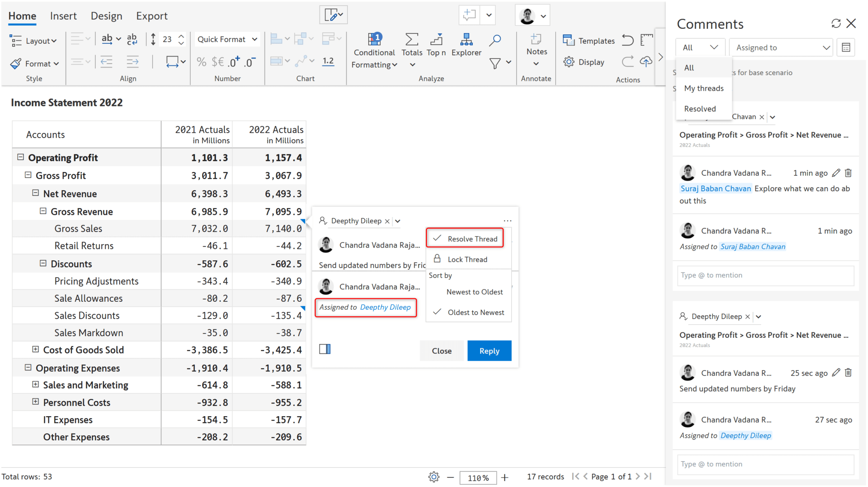Select the search magnifier in Analyze group

point(495,41)
